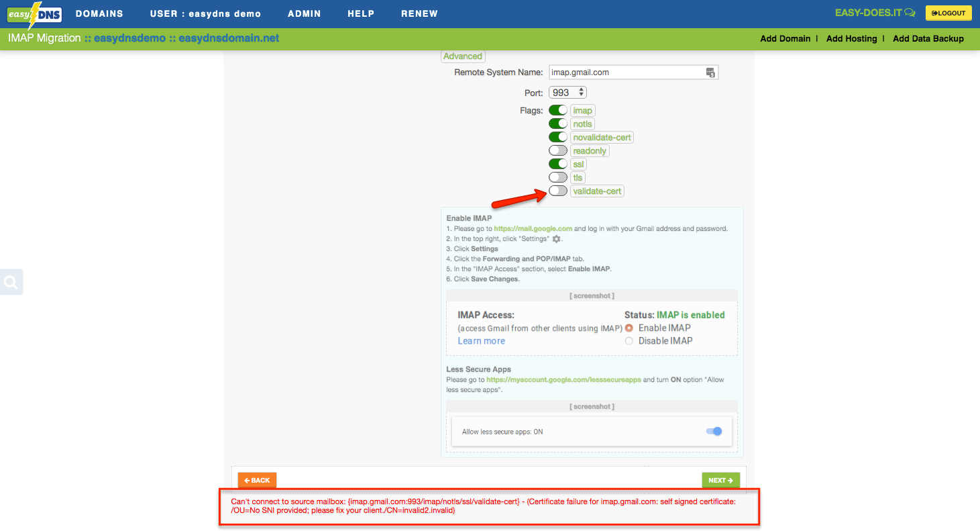Click the chat bubbles icon beside EASY-DOES.IT

[x=910, y=13]
